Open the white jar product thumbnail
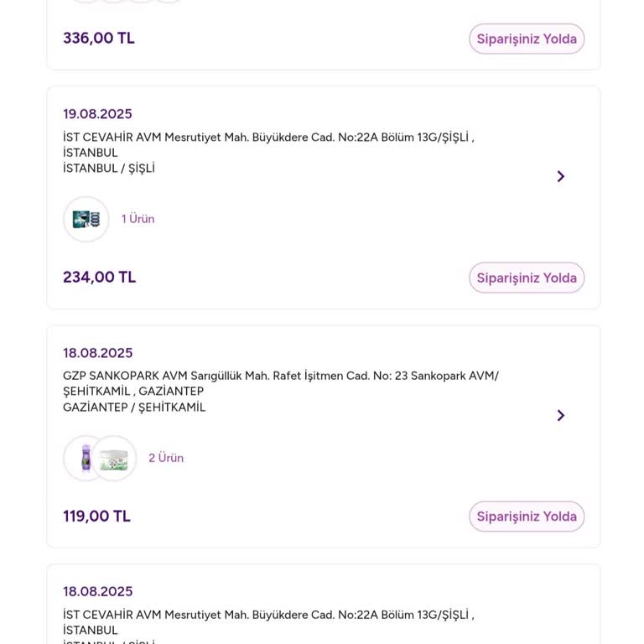The height and width of the screenshot is (644, 644). 114,459
